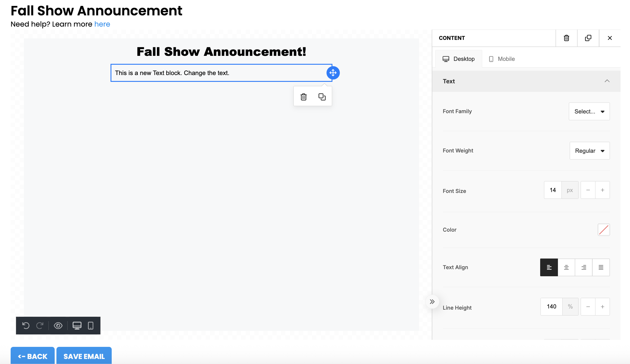Screen dimensions: 630x364
Task: Set text alignment to right
Action: click(x=584, y=267)
